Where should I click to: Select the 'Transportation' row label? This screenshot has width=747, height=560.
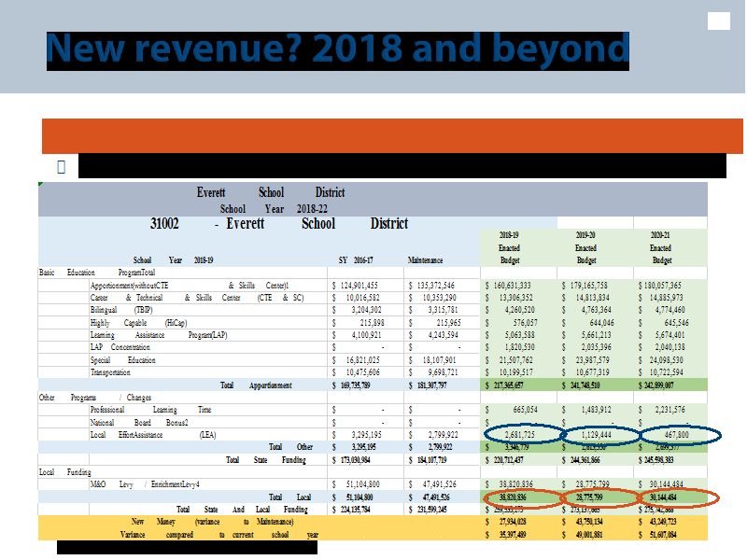(110, 372)
